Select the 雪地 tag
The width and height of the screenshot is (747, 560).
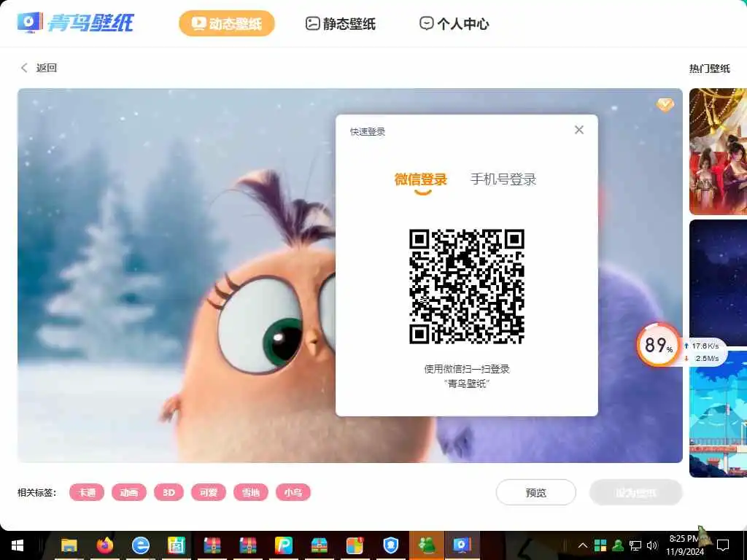click(x=251, y=492)
